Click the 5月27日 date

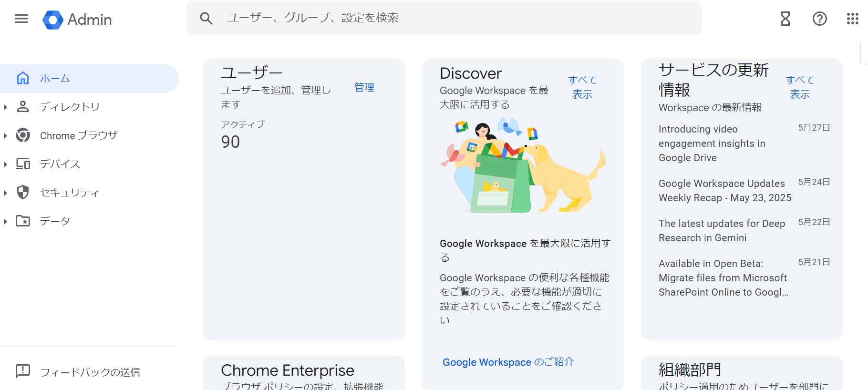pos(814,128)
